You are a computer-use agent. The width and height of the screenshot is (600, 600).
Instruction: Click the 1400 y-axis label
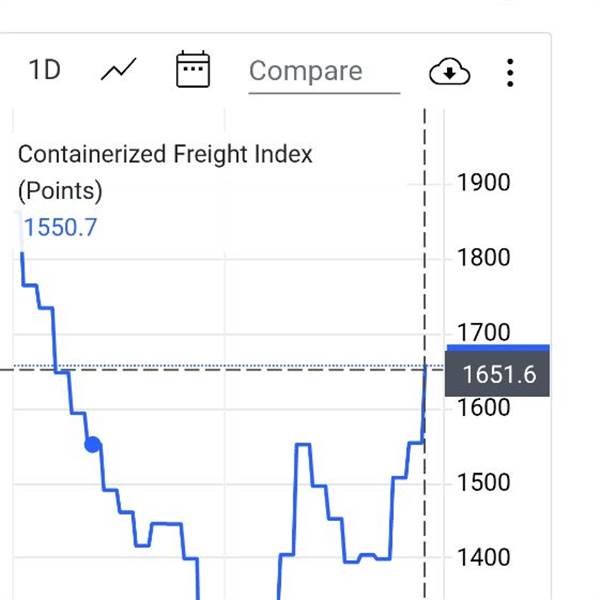pyautogui.click(x=483, y=557)
